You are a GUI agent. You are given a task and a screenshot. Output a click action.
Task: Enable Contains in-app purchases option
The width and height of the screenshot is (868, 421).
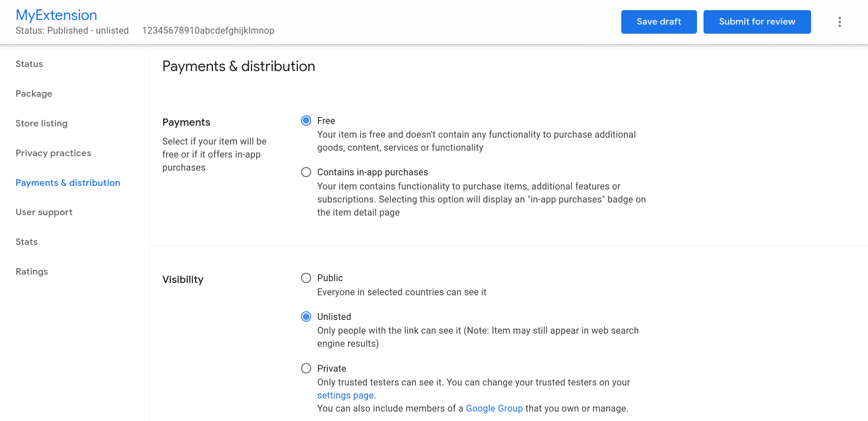coord(306,172)
